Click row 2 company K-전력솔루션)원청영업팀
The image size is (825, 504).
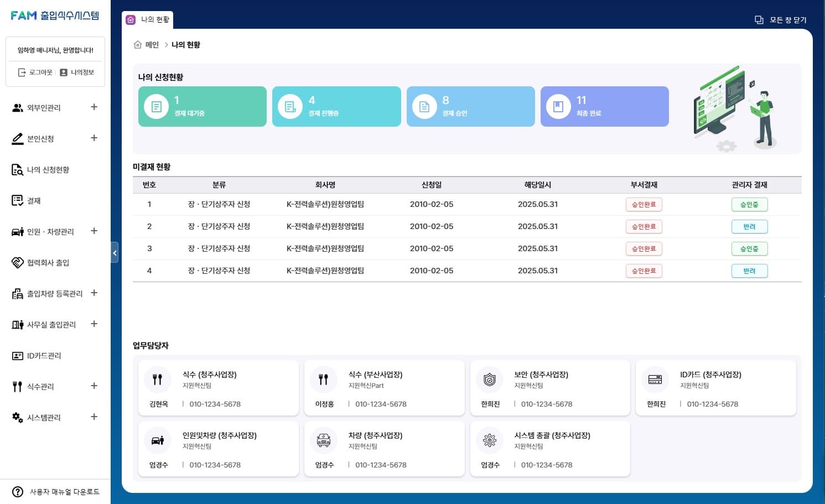click(x=325, y=226)
